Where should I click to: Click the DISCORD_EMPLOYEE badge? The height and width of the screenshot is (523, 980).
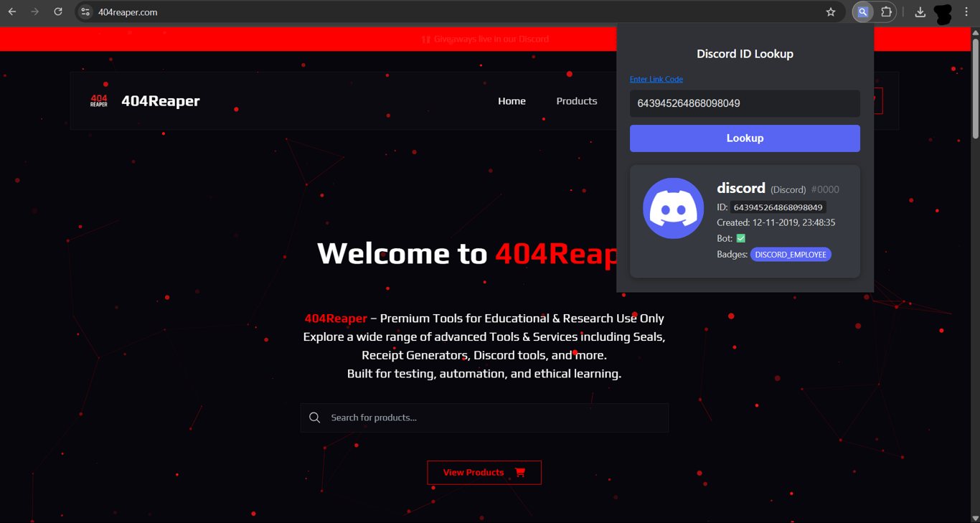(791, 255)
